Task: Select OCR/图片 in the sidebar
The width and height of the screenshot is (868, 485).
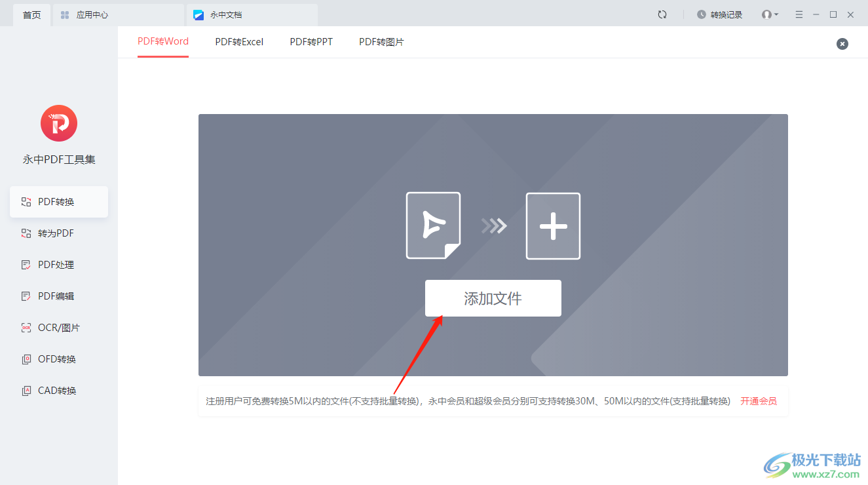Action: click(59, 328)
